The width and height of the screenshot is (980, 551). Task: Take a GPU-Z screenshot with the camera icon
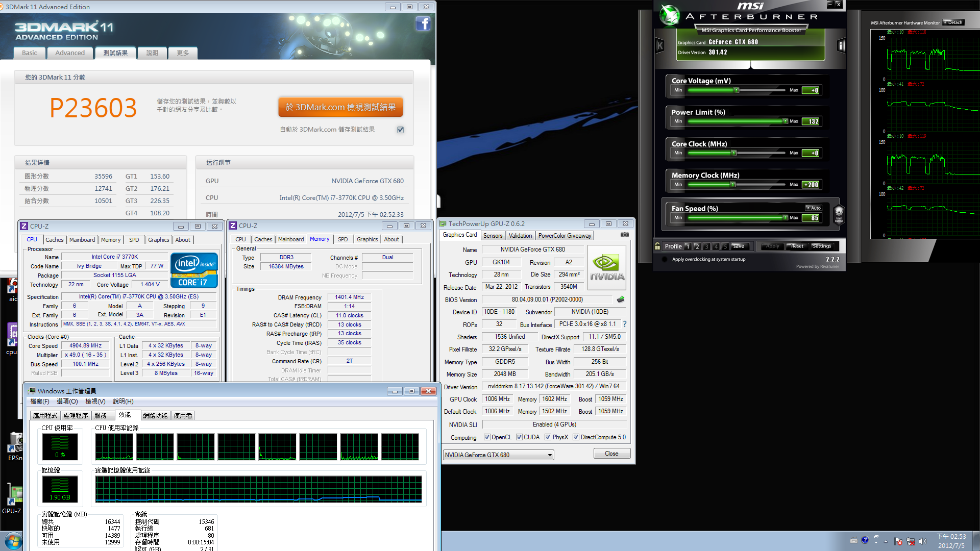point(625,235)
